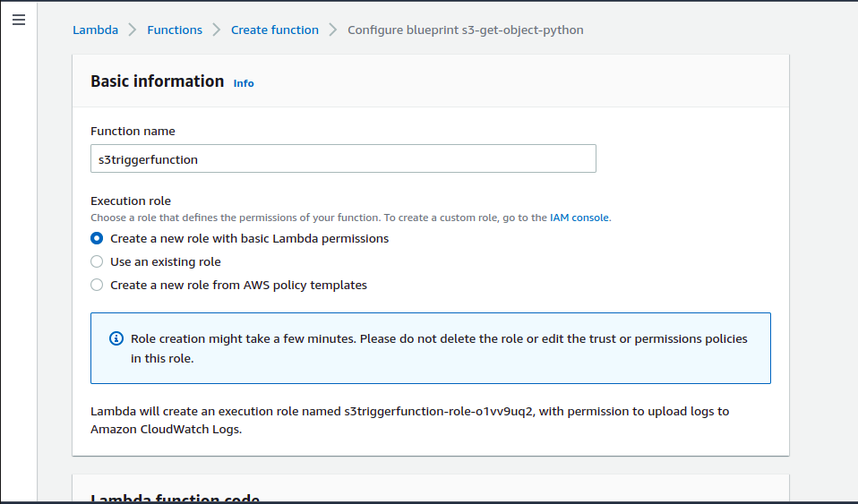
Task: Go to the Lambda breadcrumb
Action: click(x=95, y=30)
